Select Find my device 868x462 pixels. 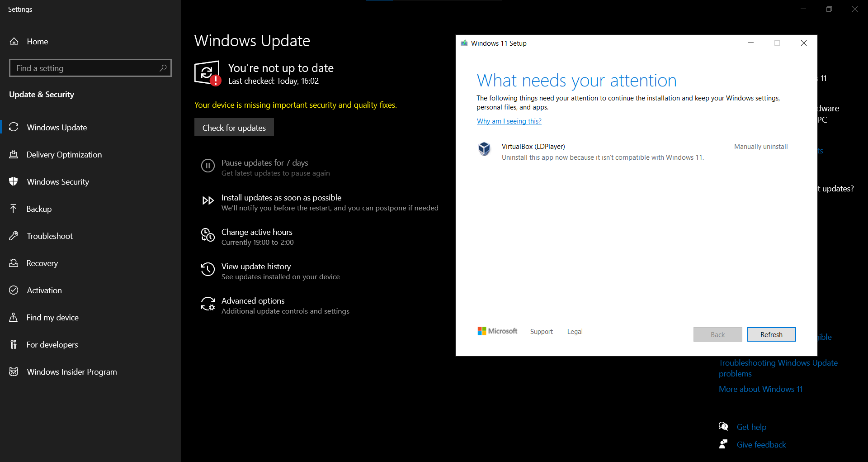tap(90, 317)
